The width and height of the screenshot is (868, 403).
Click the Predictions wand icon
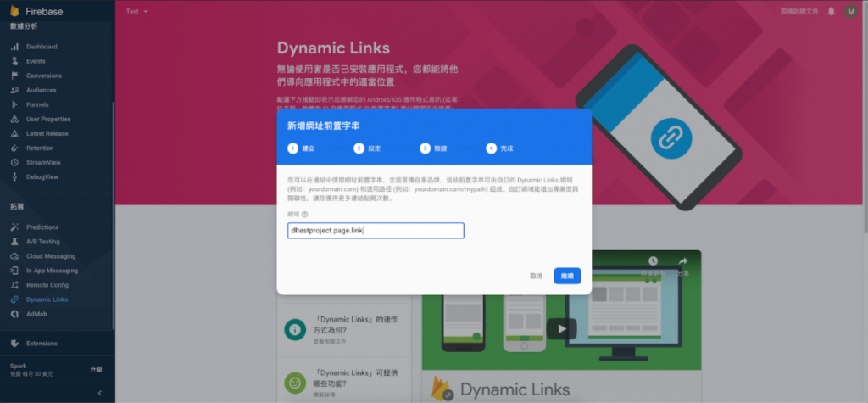(x=15, y=227)
